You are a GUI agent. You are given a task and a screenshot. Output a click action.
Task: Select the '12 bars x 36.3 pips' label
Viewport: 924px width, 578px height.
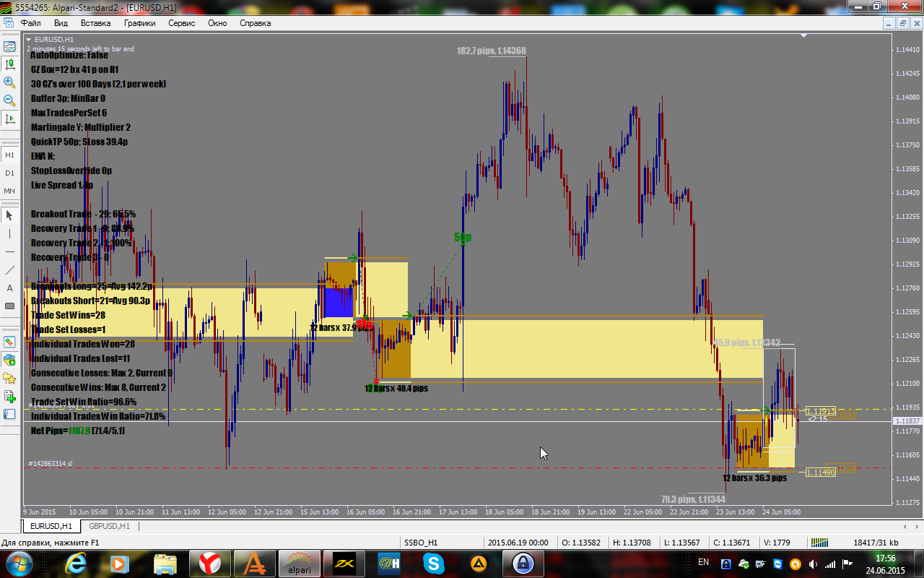coord(754,478)
